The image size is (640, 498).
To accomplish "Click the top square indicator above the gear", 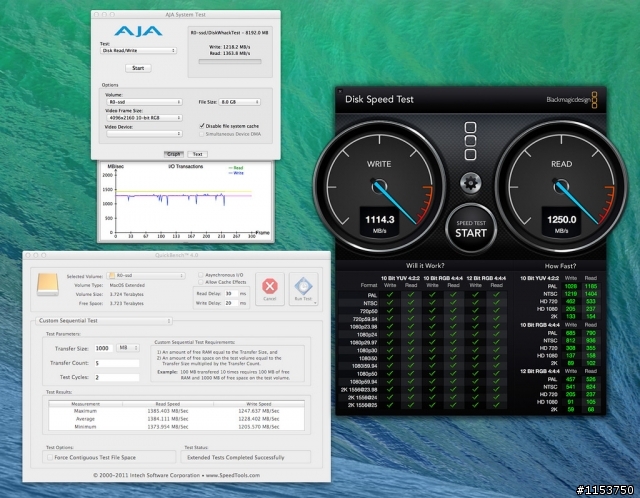I will [471, 127].
